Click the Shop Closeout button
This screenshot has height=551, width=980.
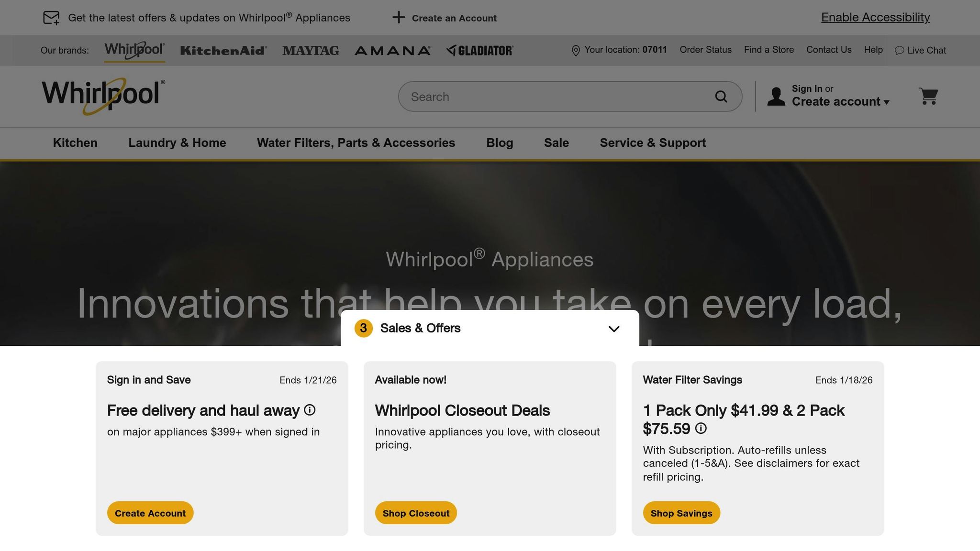416,513
